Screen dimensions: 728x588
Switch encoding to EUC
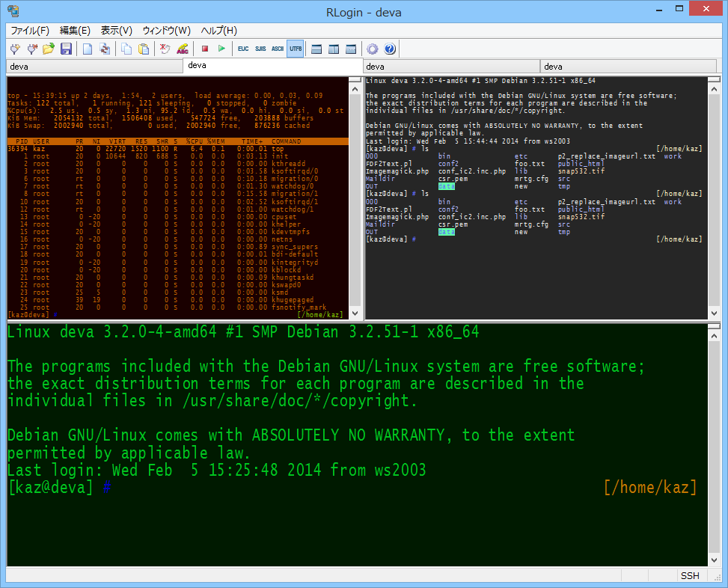point(243,49)
